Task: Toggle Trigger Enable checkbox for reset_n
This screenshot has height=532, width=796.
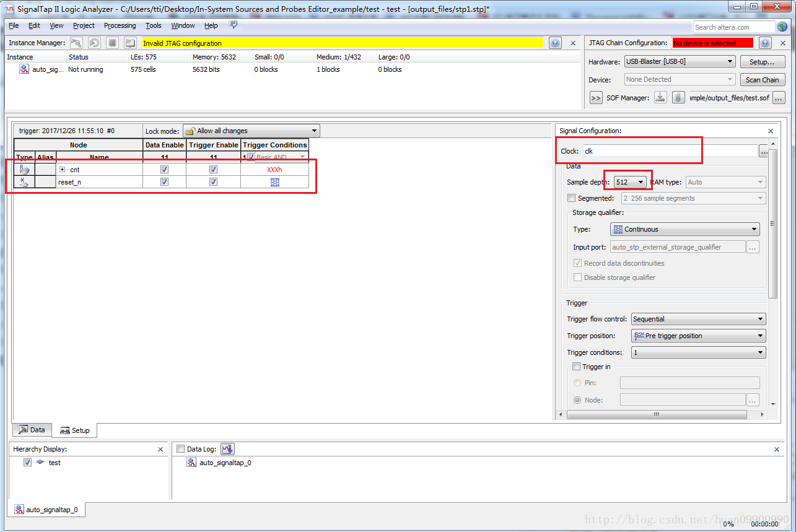Action: click(x=213, y=182)
